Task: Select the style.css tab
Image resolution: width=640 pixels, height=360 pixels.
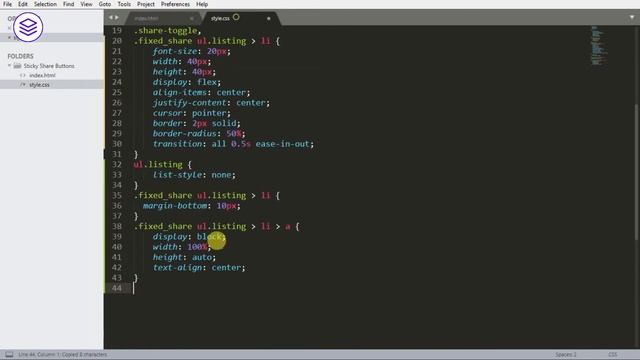Action: [x=220, y=18]
